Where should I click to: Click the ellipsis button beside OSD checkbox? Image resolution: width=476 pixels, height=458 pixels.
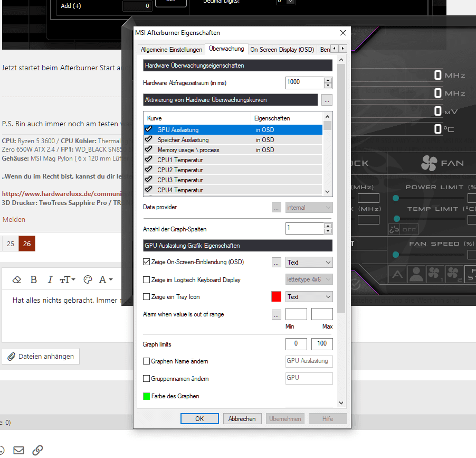pyautogui.click(x=276, y=263)
